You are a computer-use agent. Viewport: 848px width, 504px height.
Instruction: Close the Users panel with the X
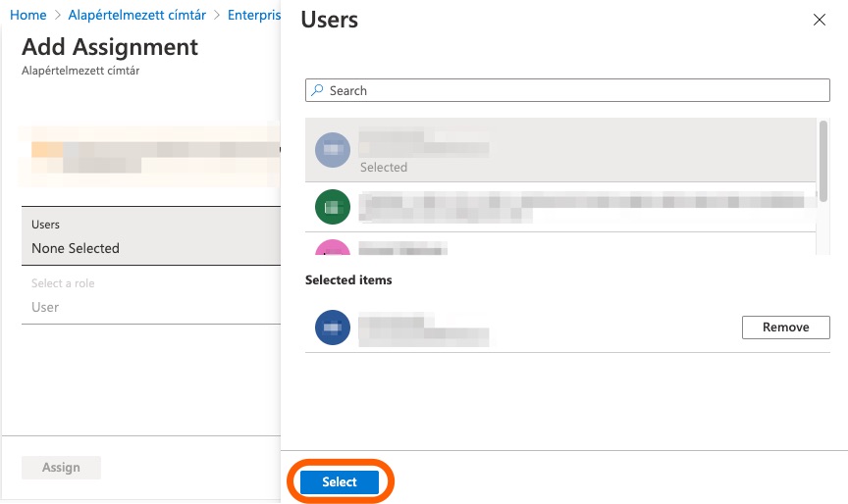point(820,20)
